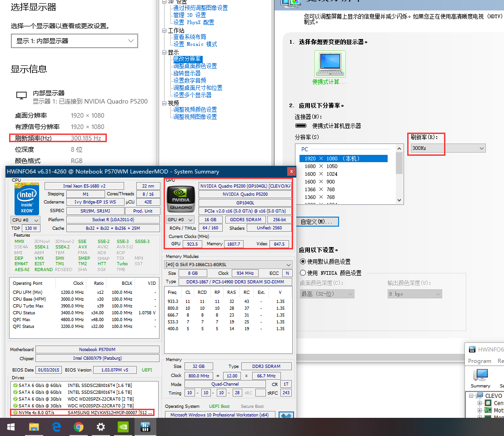Open the GPU #0 selector dropdown
Image resolution: width=504 pixels, height=436 pixels.
[x=180, y=220]
